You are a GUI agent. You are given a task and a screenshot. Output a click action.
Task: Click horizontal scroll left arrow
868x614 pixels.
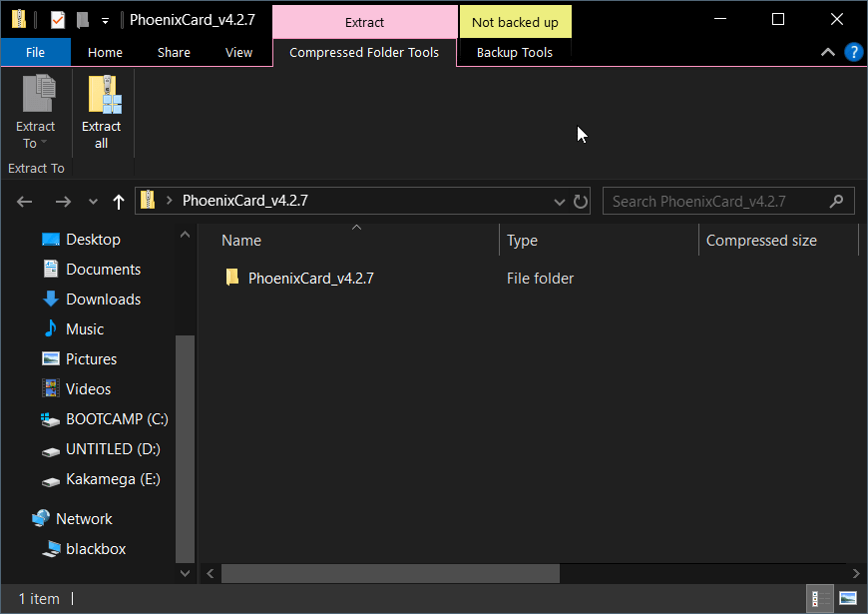[x=211, y=573]
